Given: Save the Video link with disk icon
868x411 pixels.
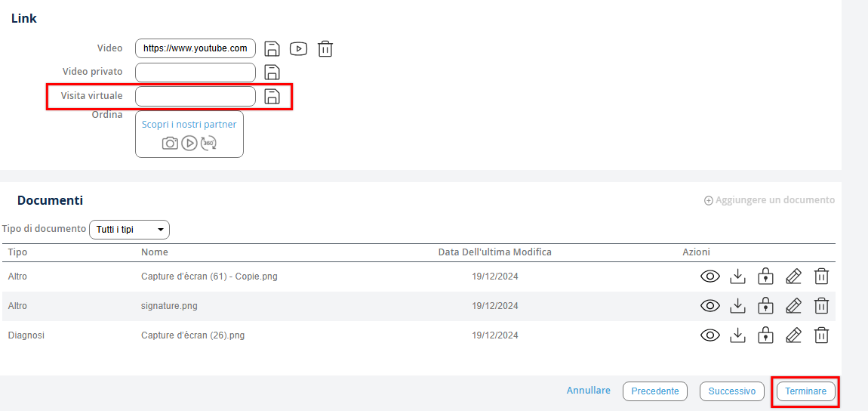Looking at the screenshot, I should [x=272, y=49].
